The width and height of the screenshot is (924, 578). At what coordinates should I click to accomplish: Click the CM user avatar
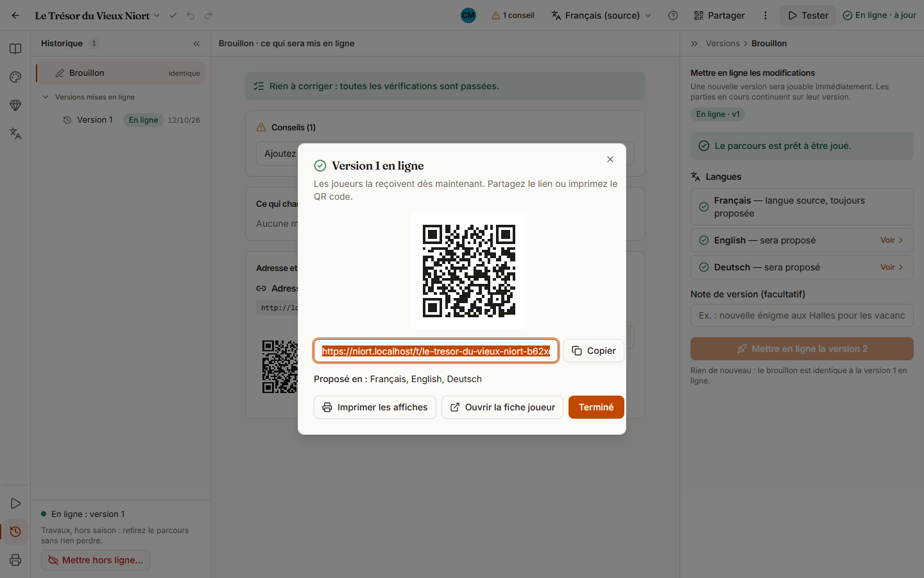468,15
